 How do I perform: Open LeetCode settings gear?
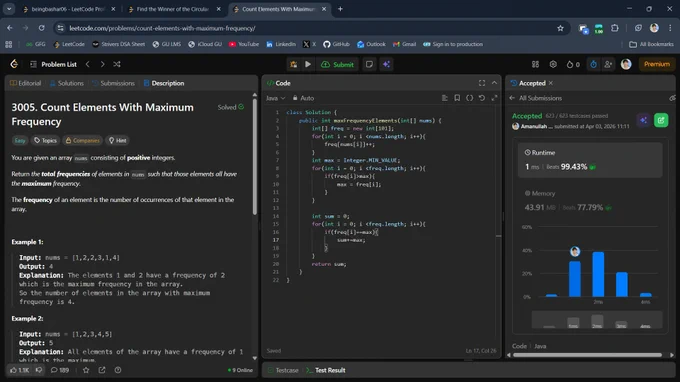(553, 64)
